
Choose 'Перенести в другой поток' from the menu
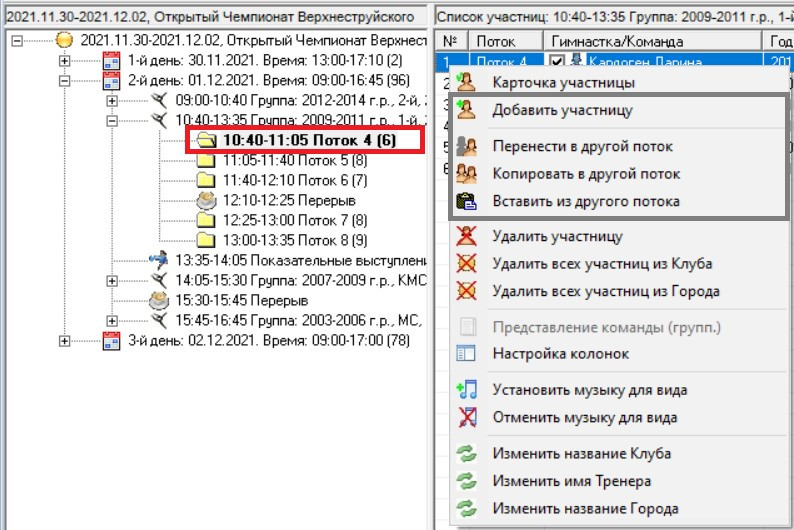click(x=574, y=146)
